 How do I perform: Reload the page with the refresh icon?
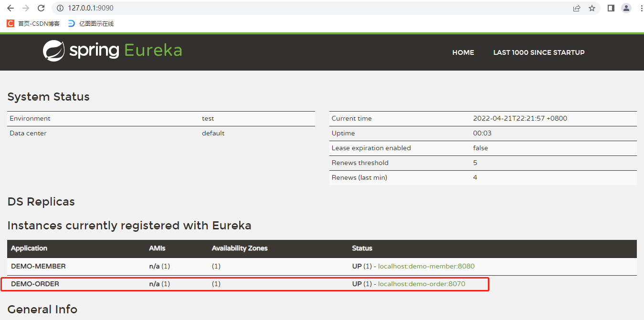(x=41, y=8)
